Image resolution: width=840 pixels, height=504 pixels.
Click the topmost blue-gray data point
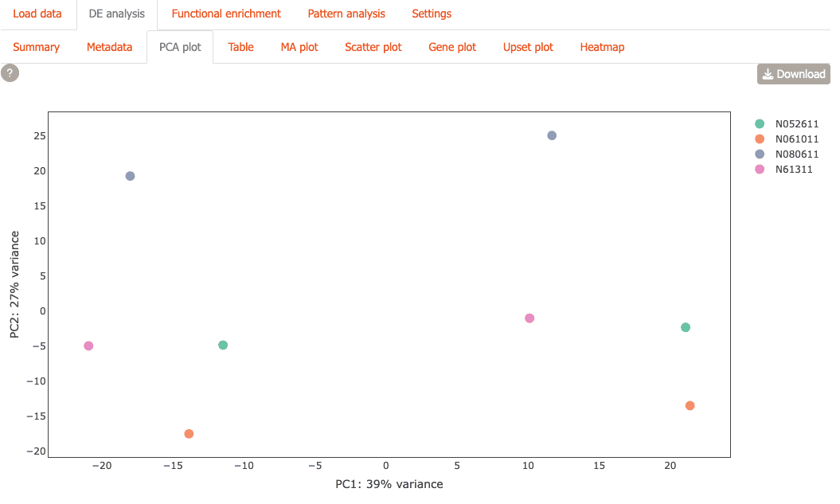point(552,135)
